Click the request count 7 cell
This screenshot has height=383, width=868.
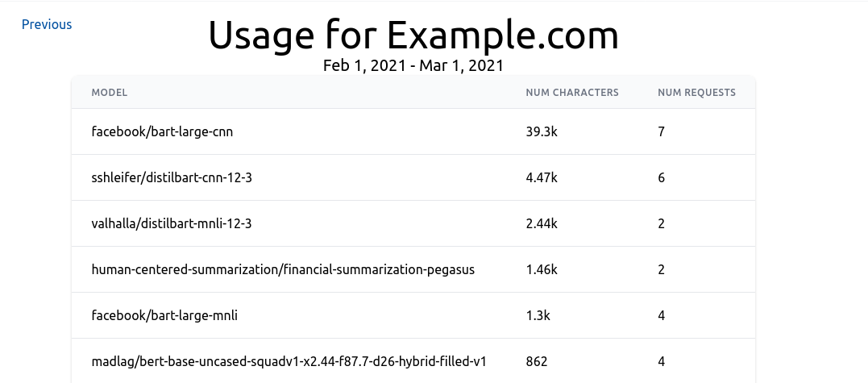[662, 131]
